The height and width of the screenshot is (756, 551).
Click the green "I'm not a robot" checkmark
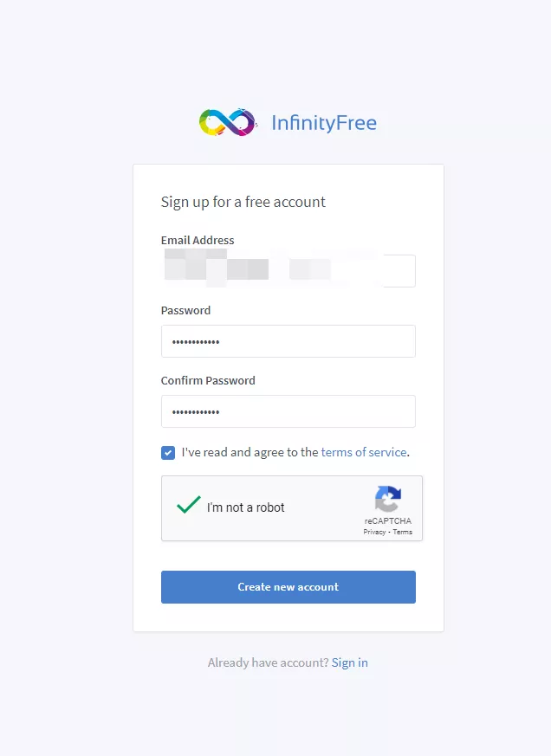(189, 505)
